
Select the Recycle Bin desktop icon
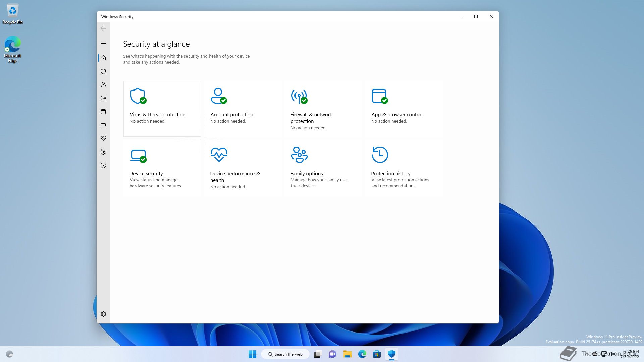click(x=13, y=14)
